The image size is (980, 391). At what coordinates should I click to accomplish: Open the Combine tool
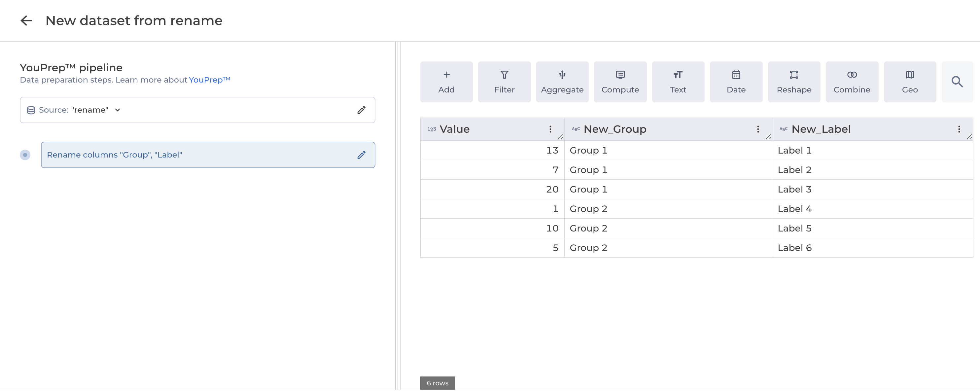(x=852, y=82)
